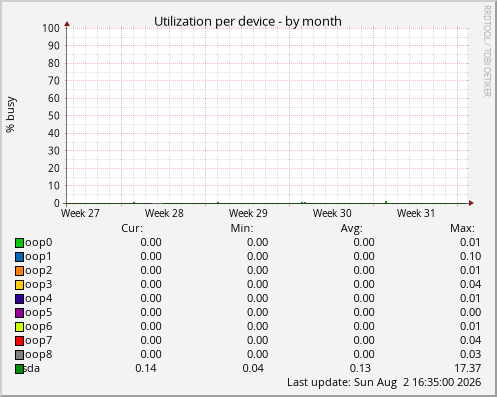
Task: Click the yellow oop3 legend swatch
Action: tap(19, 285)
